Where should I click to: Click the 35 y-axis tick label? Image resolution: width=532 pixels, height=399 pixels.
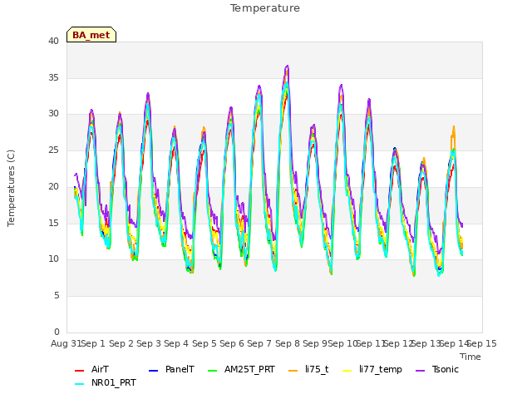[53, 77]
